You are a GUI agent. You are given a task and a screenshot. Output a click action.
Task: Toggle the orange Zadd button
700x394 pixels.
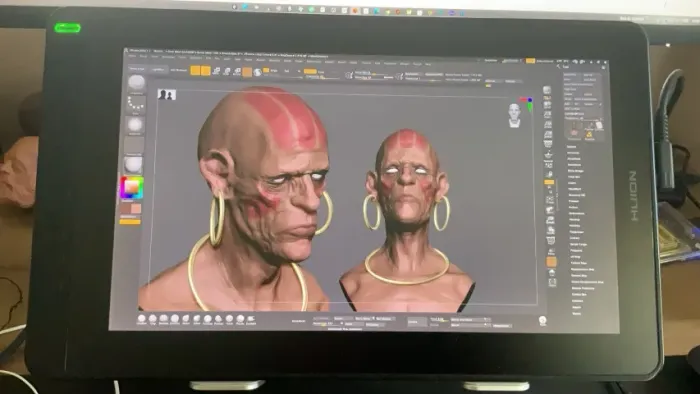coord(310,71)
